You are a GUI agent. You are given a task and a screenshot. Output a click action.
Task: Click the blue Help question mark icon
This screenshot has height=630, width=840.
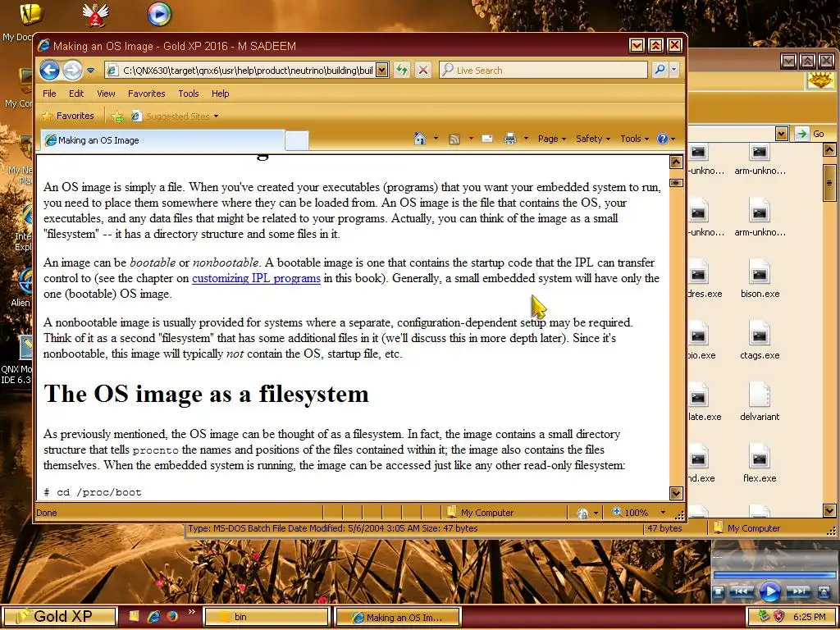tap(663, 139)
